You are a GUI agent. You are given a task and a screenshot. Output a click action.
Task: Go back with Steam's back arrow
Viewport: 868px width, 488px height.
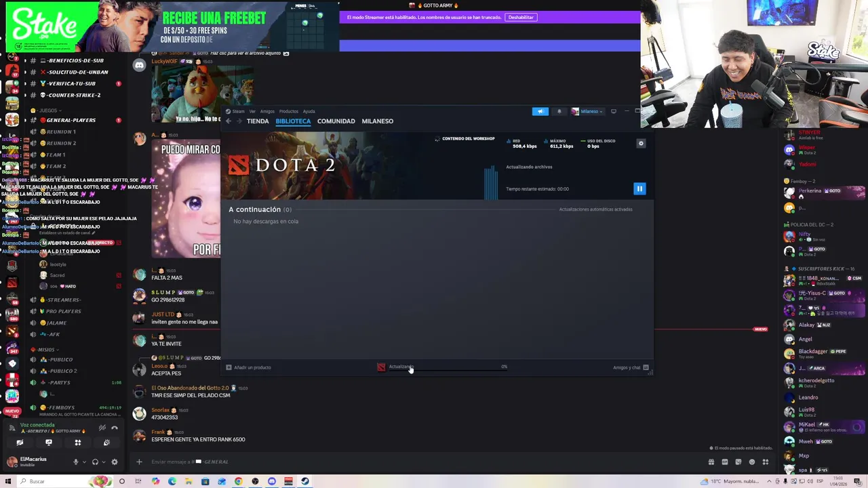229,121
